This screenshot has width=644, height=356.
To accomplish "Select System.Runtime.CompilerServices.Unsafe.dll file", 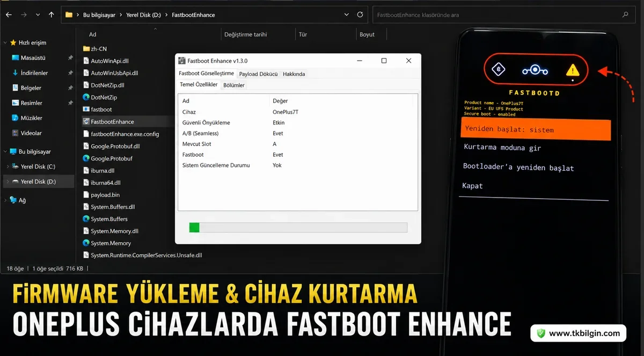I will 143,256.
